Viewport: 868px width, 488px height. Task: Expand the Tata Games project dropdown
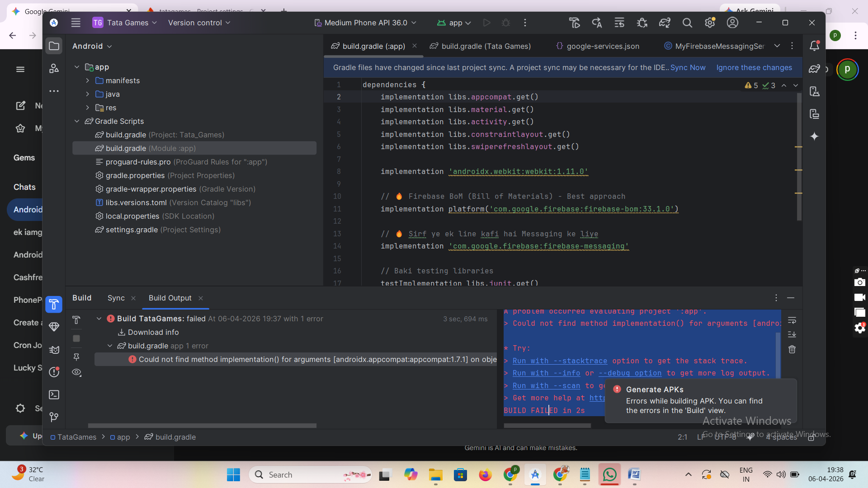[x=125, y=23]
